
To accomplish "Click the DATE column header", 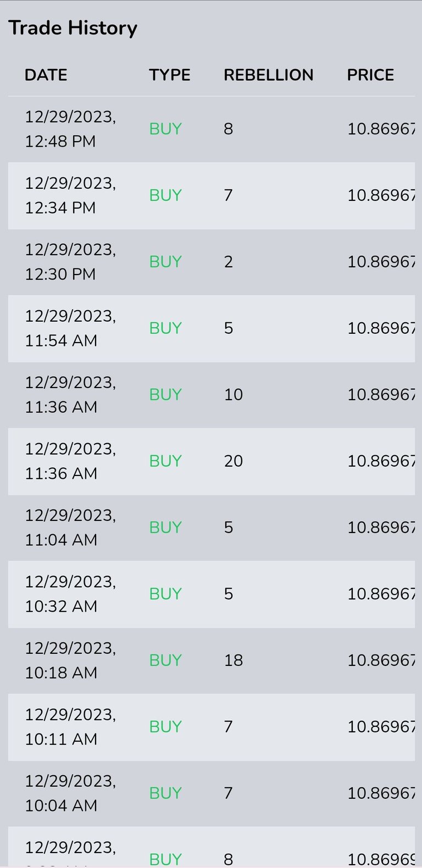I will pos(46,75).
